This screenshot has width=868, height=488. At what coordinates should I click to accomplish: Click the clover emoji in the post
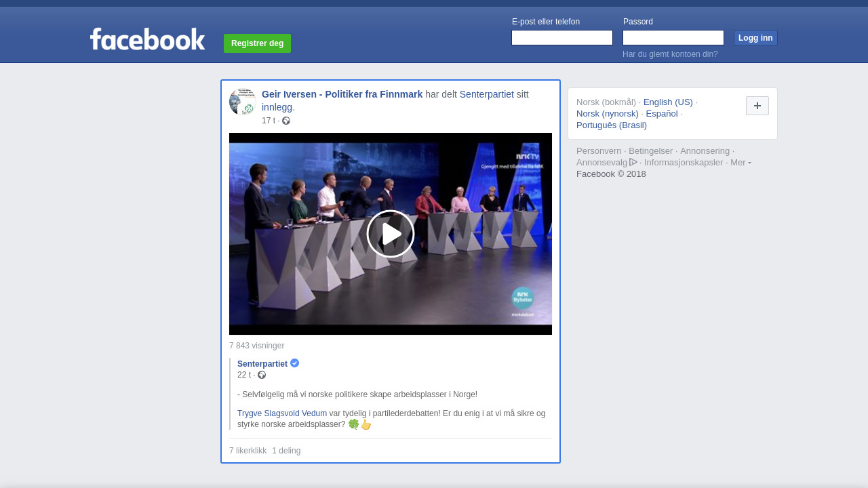(x=353, y=424)
